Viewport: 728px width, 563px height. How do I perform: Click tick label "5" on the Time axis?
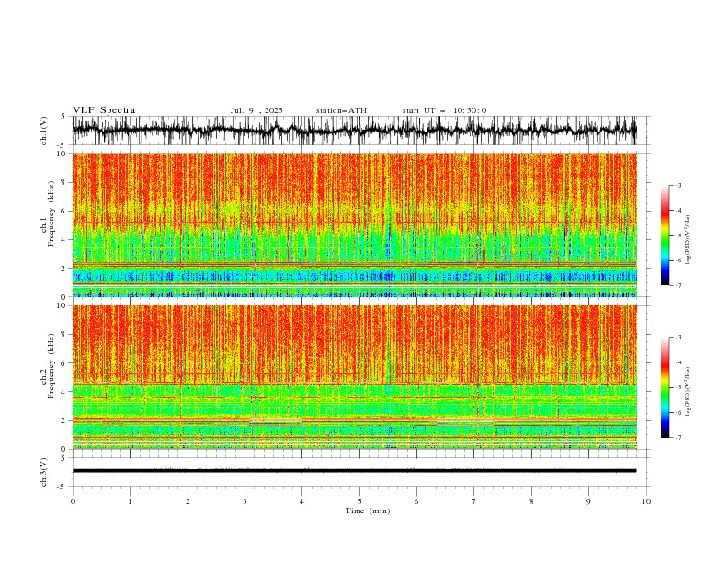359,501
